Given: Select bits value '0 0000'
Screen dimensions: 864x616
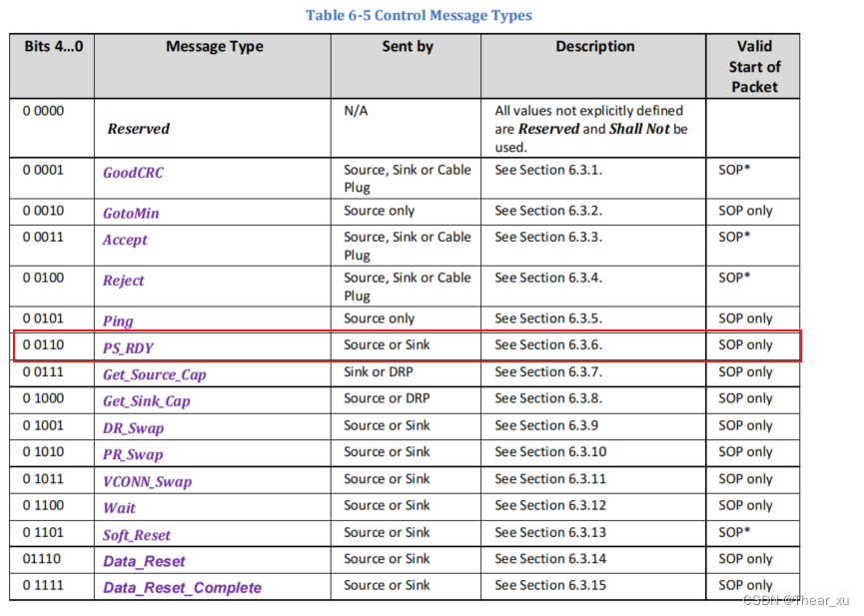Looking at the screenshot, I should [43, 111].
